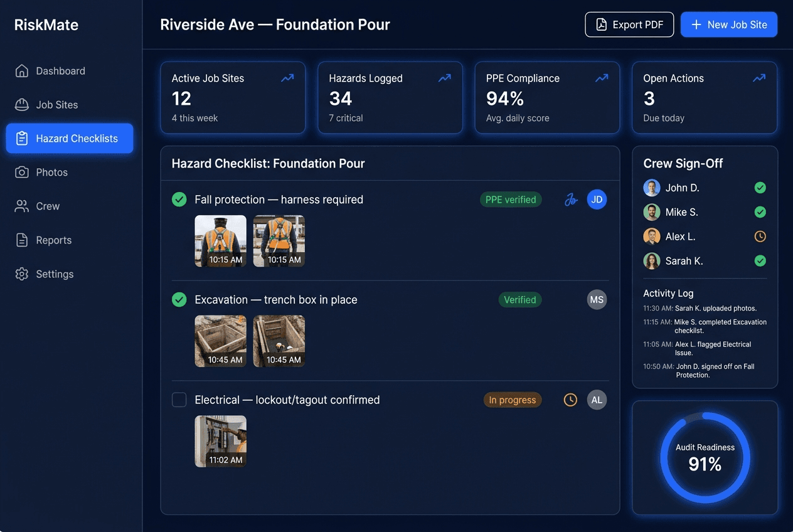Check the Electrical lockout/tagout checkbox
This screenshot has height=532, width=793.
[179, 400]
